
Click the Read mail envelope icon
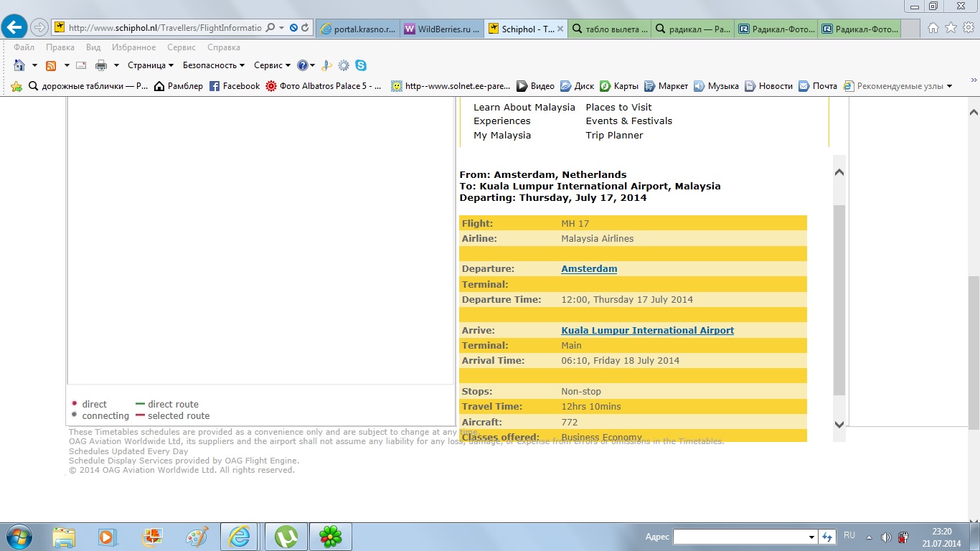(x=81, y=65)
